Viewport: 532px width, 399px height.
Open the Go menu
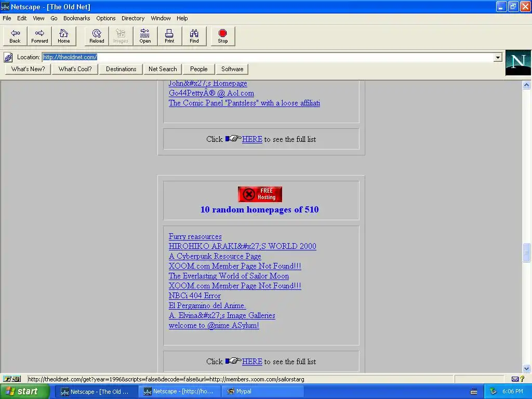(x=54, y=18)
